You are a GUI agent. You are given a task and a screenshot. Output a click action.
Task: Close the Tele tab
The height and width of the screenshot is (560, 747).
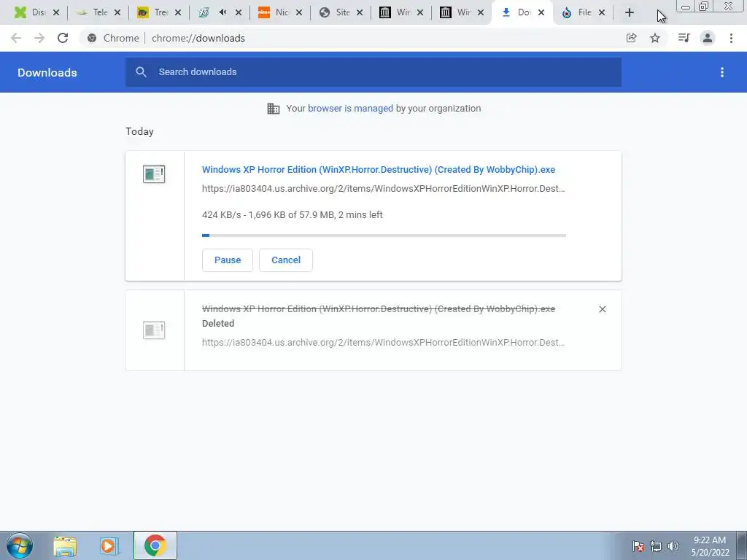point(117,12)
